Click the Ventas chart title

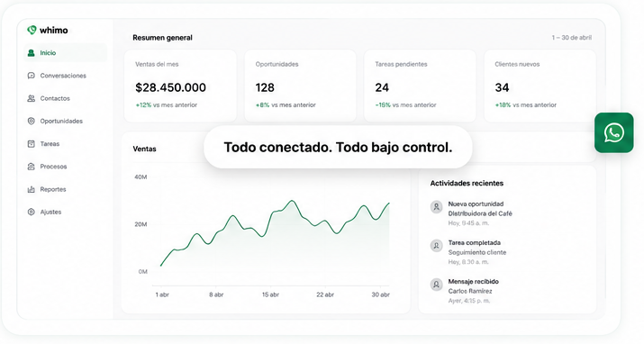coord(144,149)
